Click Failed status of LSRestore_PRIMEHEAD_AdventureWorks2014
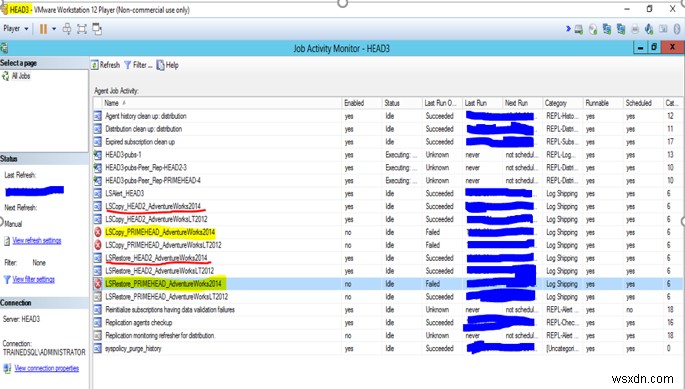 (432, 284)
